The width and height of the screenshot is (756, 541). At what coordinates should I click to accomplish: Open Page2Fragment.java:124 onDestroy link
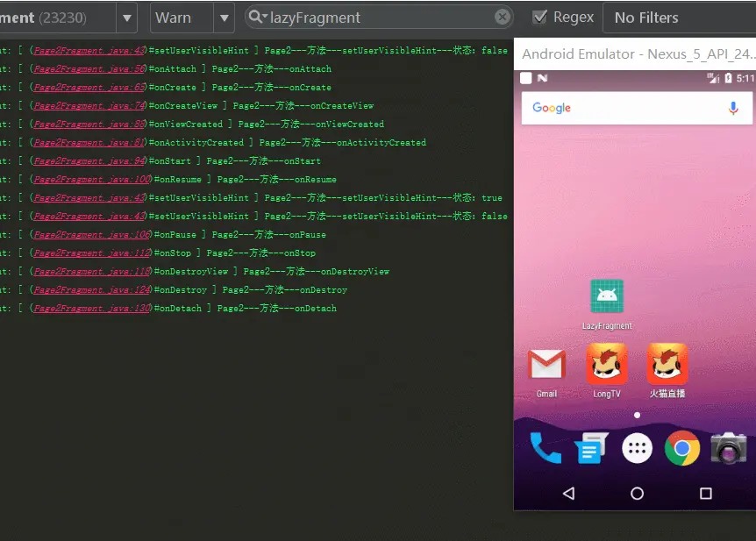click(x=93, y=289)
